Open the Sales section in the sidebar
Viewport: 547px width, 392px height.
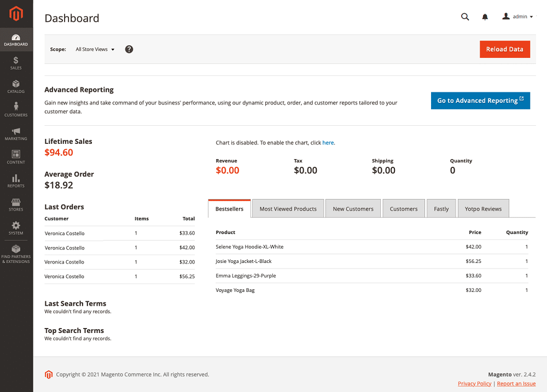(x=16, y=63)
